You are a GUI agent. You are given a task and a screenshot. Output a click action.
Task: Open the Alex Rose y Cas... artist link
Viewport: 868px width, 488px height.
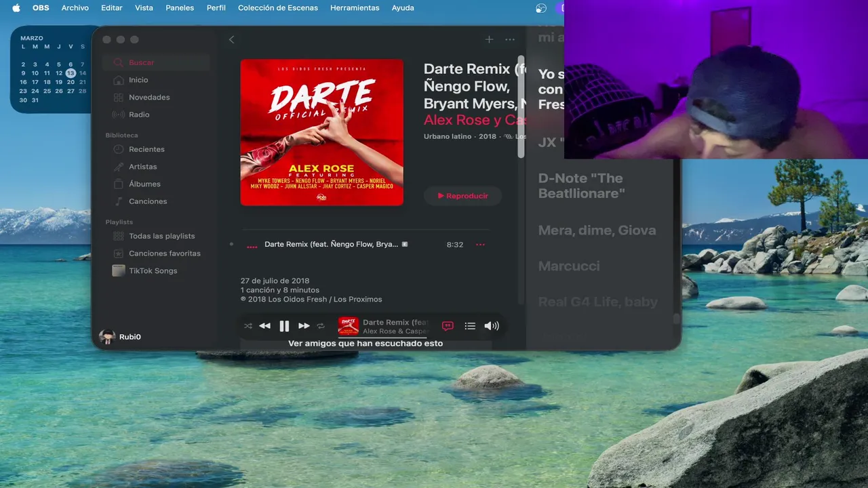coord(475,120)
